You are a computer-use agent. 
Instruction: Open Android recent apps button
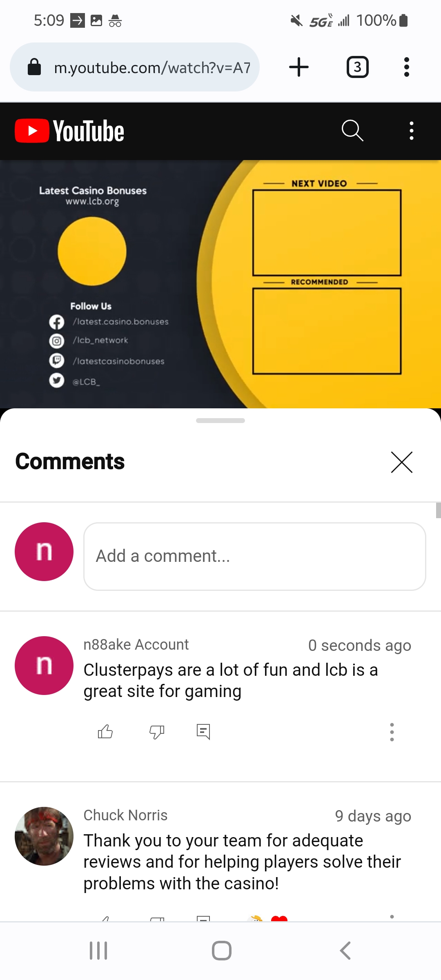(x=98, y=951)
